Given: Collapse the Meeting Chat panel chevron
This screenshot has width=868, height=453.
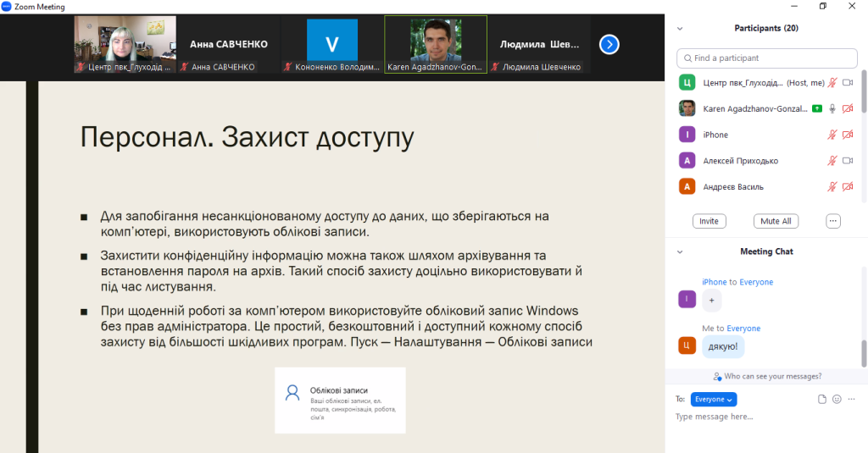Looking at the screenshot, I should [680, 251].
